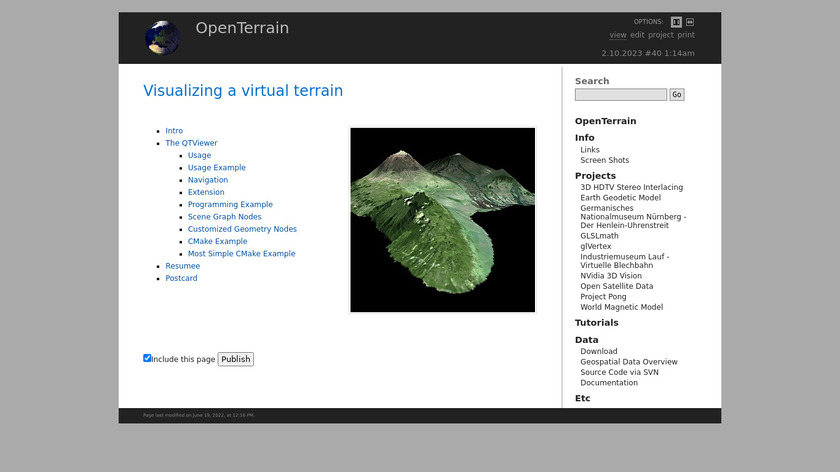This screenshot has height=472, width=840.
Task: Open The QTViewer section link
Action: point(191,143)
